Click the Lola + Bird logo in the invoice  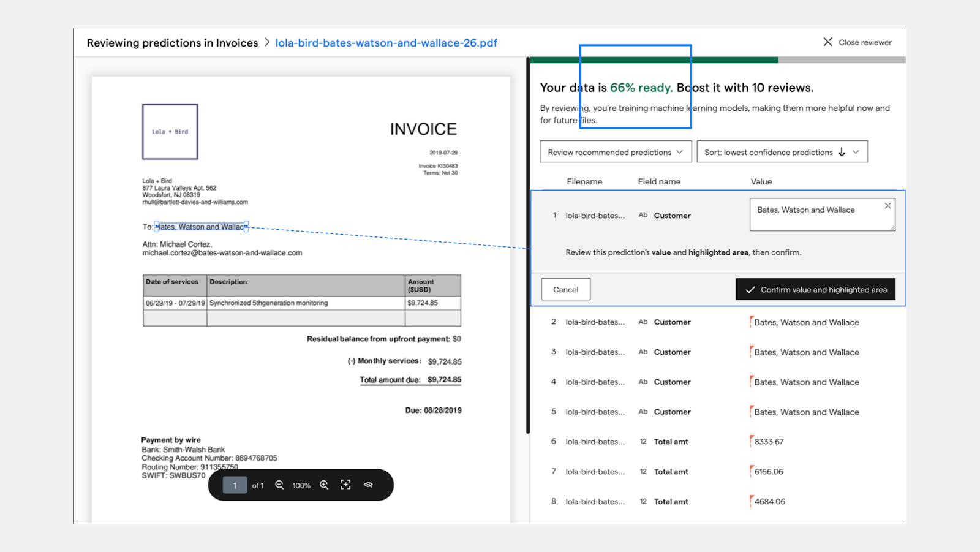click(x=170, y=132)
